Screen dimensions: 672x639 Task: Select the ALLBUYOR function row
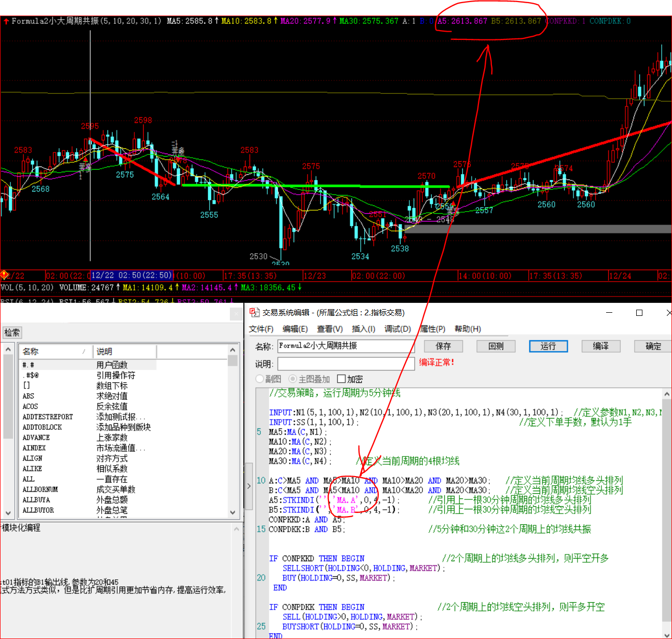click(88, 510)
